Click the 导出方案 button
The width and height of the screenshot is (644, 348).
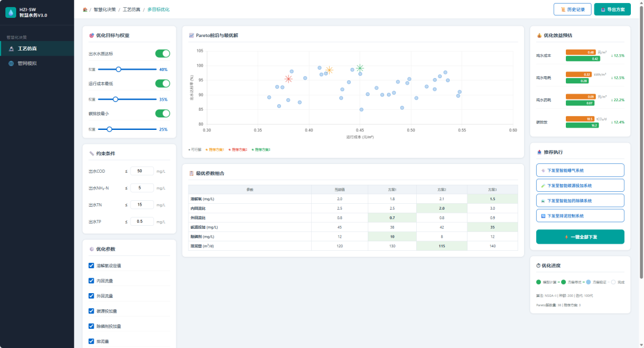(612, 10)
